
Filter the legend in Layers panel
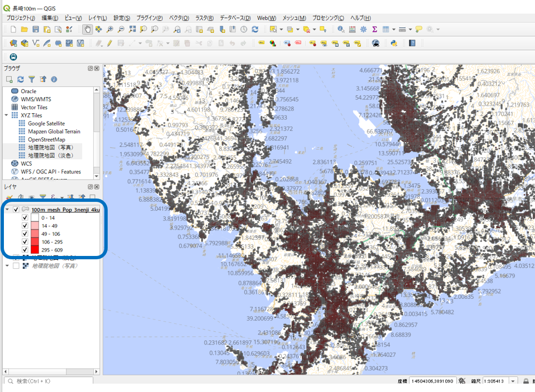(x=42, y=197)
